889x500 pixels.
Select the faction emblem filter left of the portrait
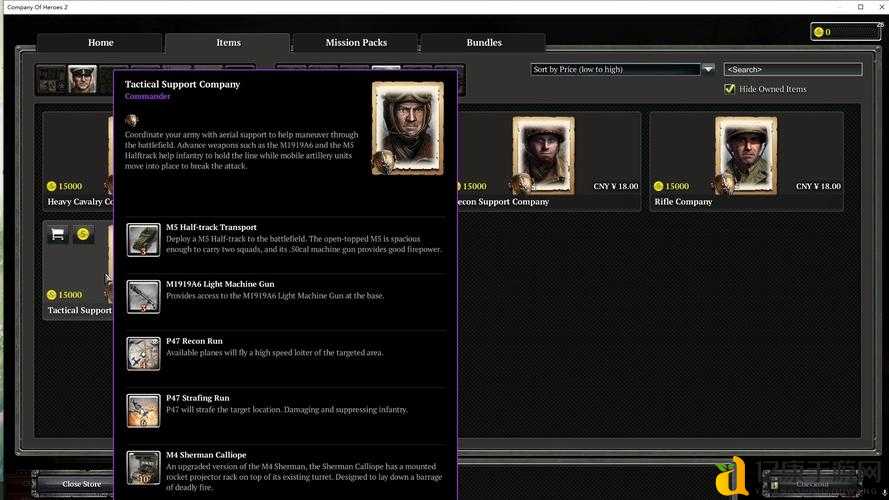(52, 79)
